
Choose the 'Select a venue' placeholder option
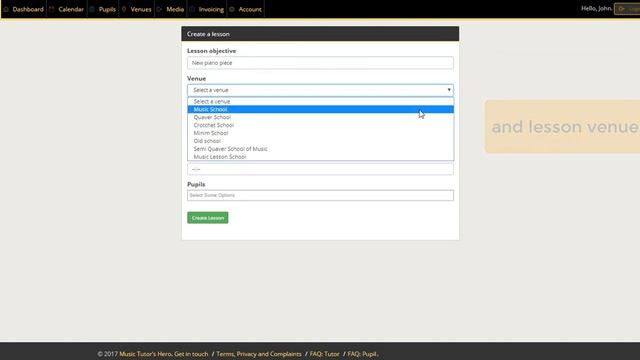coord(320,101)
